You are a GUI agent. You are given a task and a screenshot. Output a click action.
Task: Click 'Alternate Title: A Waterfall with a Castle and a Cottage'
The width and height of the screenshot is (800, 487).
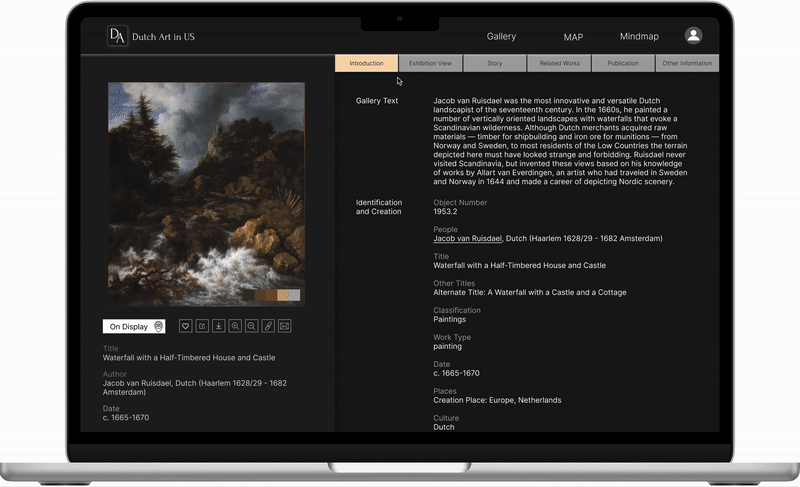tap(530, 292)
